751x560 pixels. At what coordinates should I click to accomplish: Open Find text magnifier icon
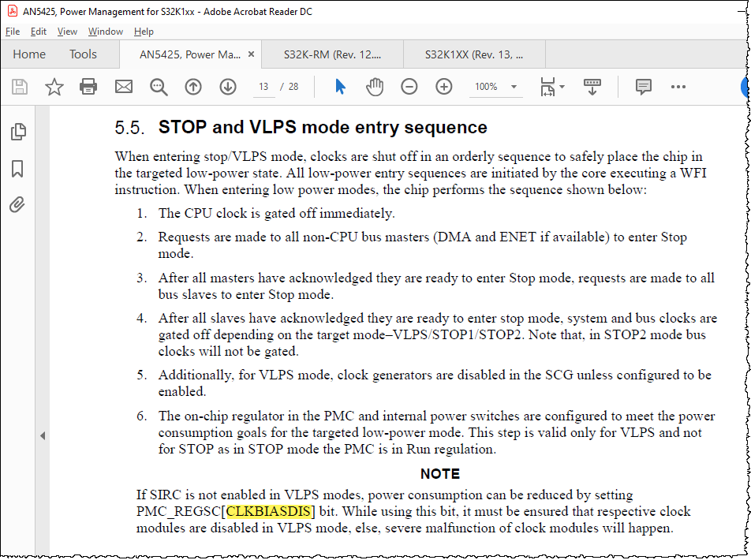point(159,87)
